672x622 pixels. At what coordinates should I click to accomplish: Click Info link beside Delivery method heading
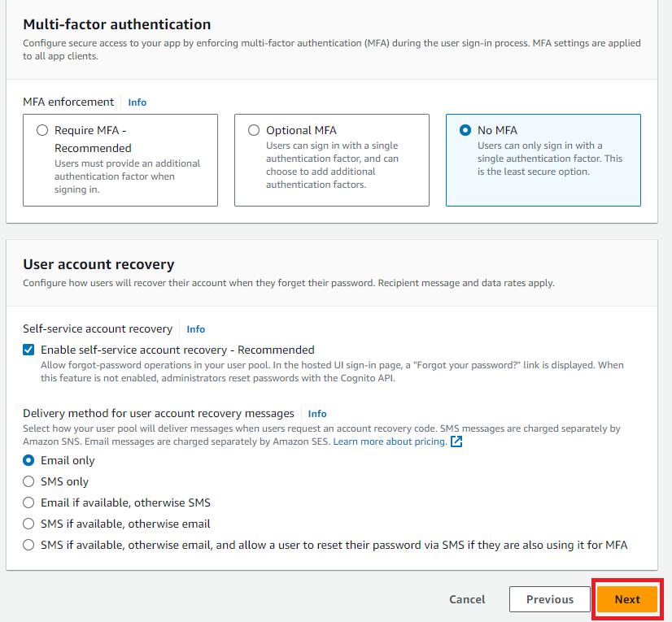(317, 414)
